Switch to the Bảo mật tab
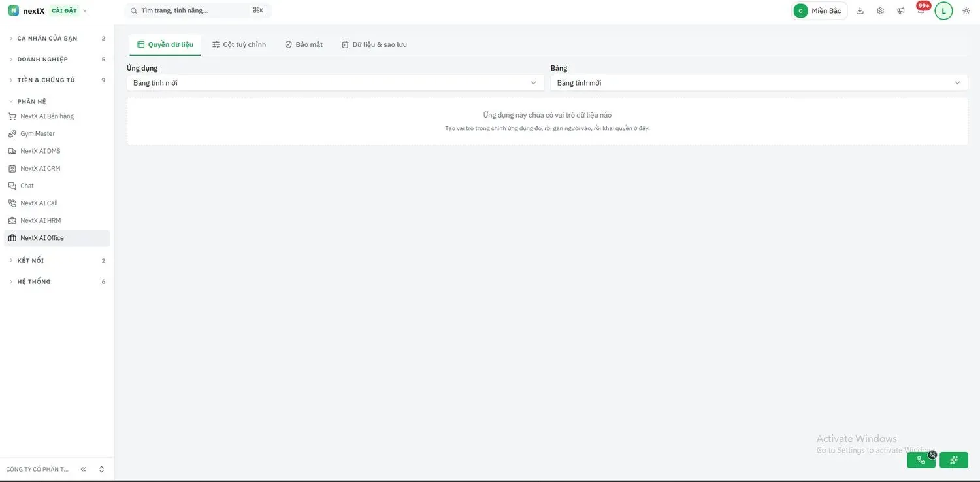Image resolution: width=980 pixels, height=482 pixels. (x=304, y=44)
